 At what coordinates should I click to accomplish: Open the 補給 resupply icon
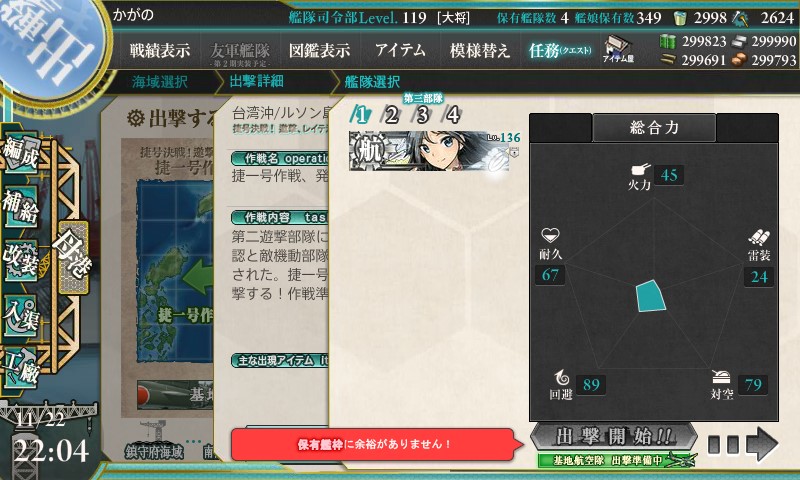20,207
